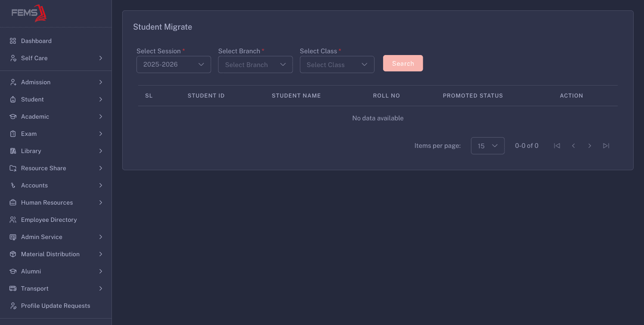Open Dashboard from the sidebar
Viewport: 644px width, 325px height.
56,41
